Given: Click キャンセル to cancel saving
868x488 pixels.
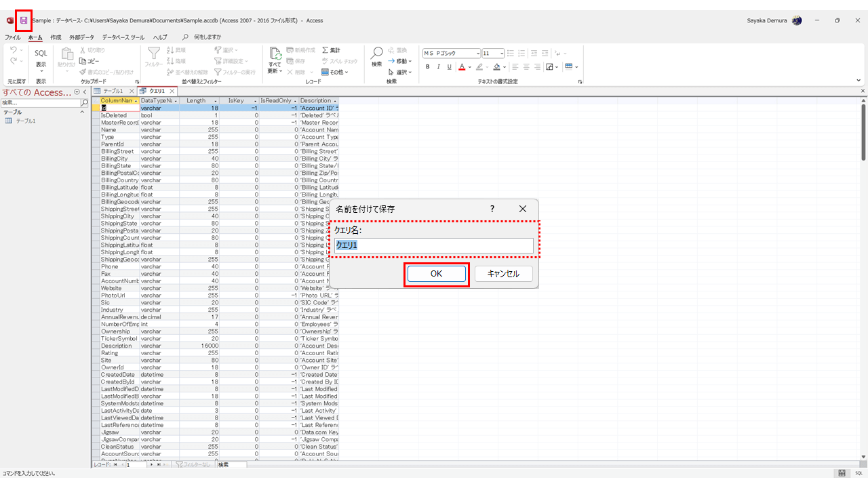Looking at the screenshot, I should coord(503,274).
